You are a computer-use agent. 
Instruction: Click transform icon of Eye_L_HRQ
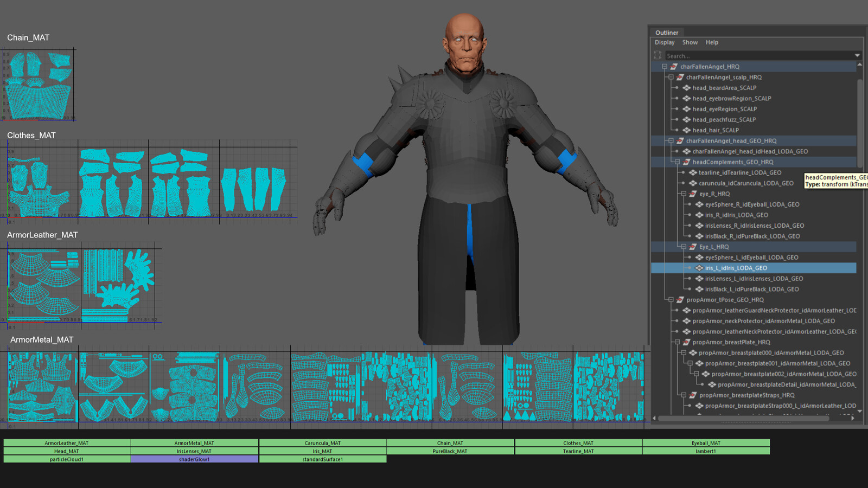(693, 247)
